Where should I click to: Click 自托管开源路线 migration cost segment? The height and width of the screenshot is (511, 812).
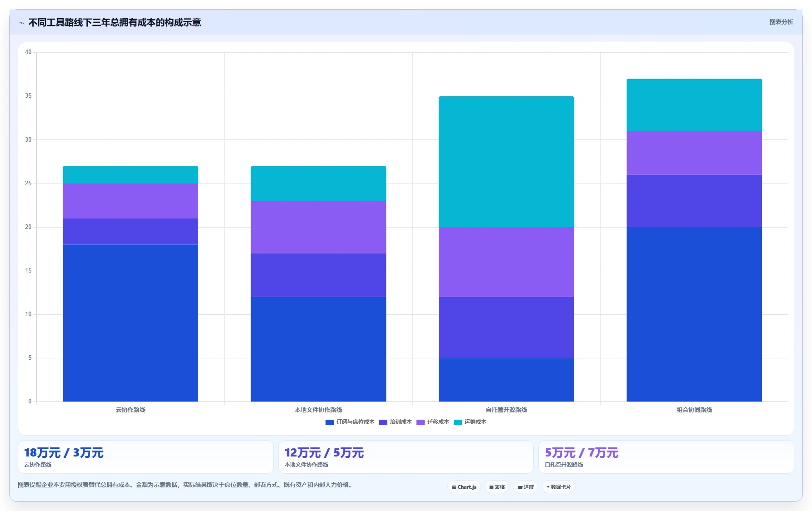[x=506, y=262]
